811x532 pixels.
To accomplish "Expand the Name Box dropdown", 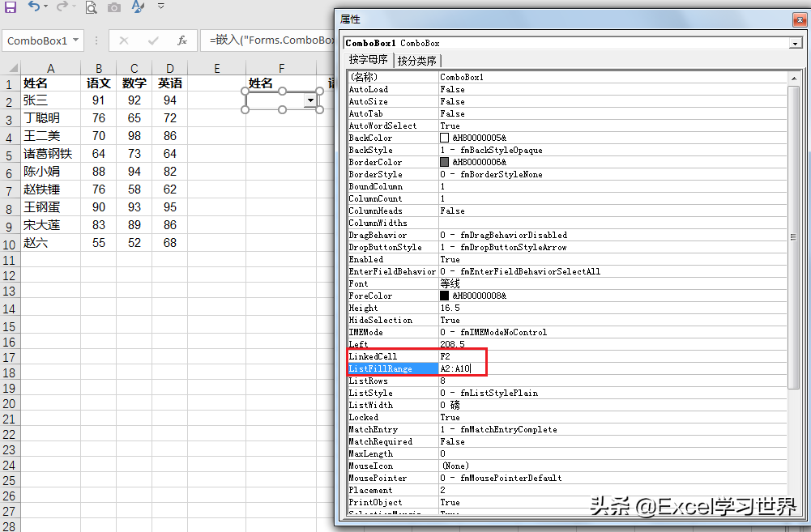I will click(75, 40).
